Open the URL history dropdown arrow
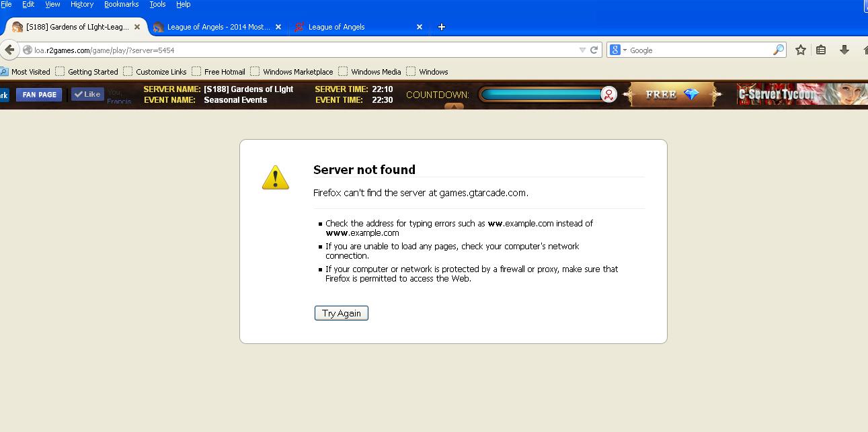The height and width of the screenshot is (432, 868). click(582, 50)
